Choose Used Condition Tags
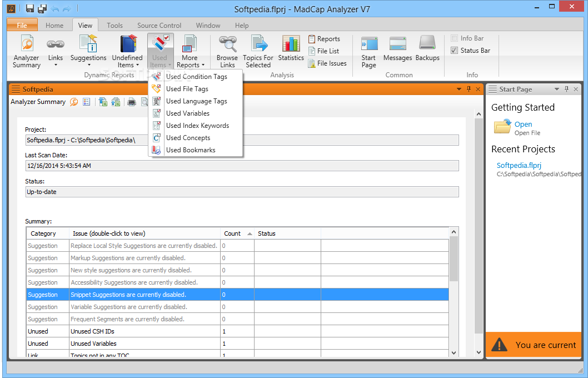588x378 pixels. coord(196,77)
